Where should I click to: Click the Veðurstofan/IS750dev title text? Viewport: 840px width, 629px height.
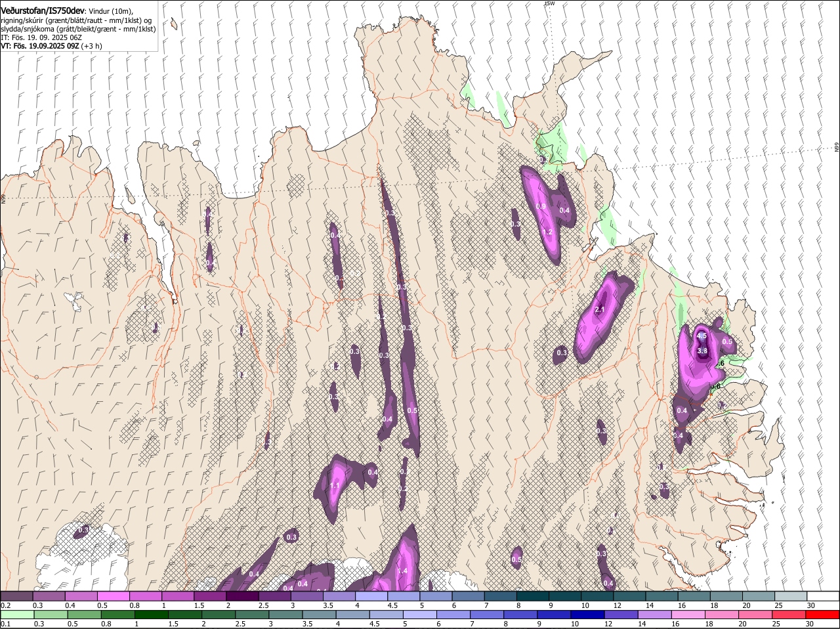[43, 11]
